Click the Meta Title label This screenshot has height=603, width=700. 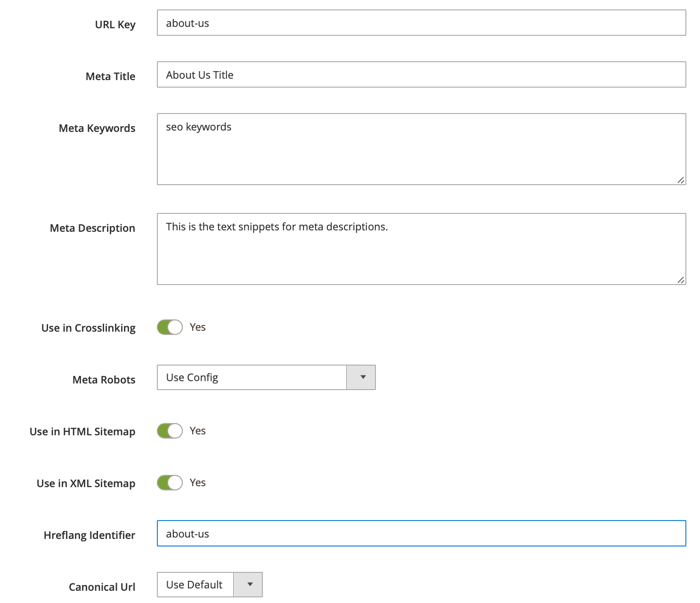[x=110, y=76]
